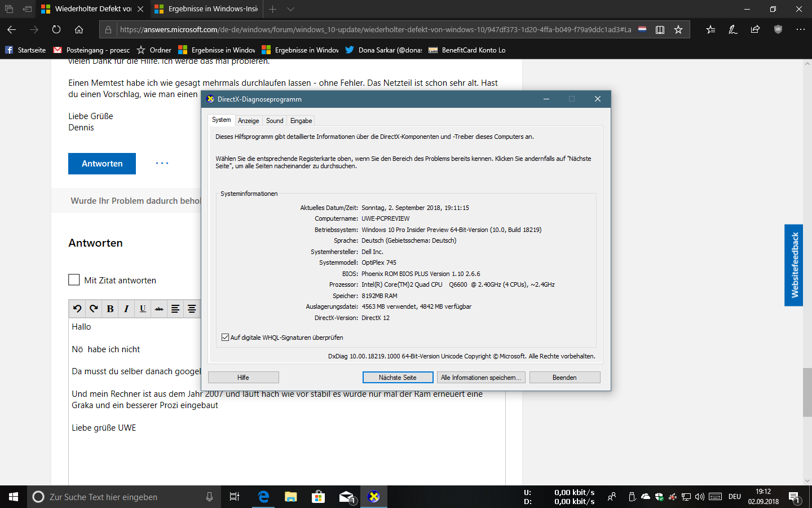The height and width of the screenshot is (508, 812).
Task: Open the Edge favorites hub icon
Action: coord(710,29)
